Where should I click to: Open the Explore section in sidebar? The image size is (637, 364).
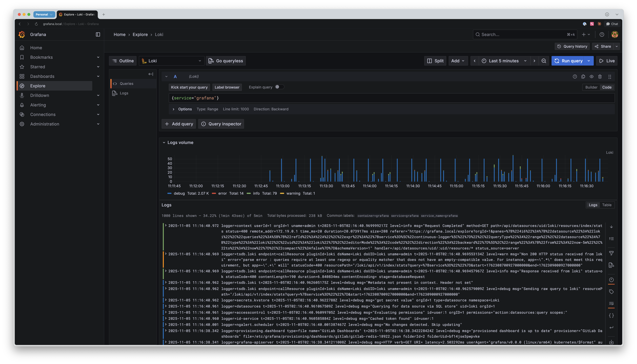tap(38, 85)
